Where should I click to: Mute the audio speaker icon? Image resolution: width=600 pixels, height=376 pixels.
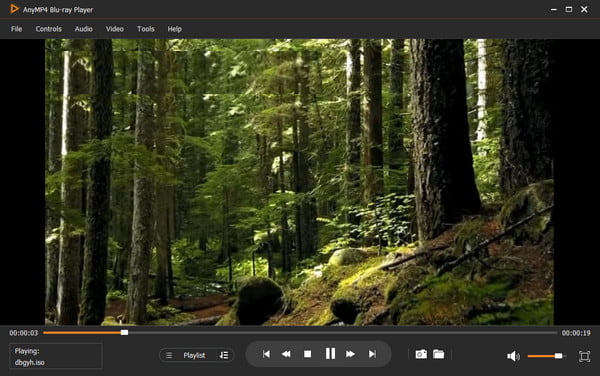[513, 356]
